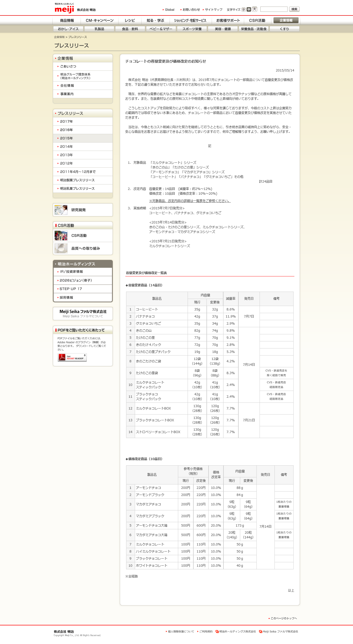Select おかし・アイス category tab
Image resolution: width=353 pixels, height=644 pixels.
68,29
